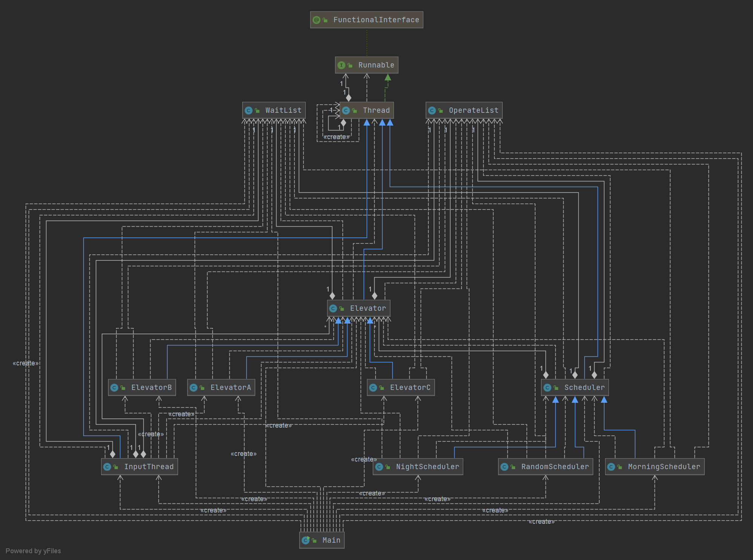This screenshot has height=560, width=753.
Task: Click the FunctionalInterface annotation label
Action: pyautogui.click(x=376, y=20)
